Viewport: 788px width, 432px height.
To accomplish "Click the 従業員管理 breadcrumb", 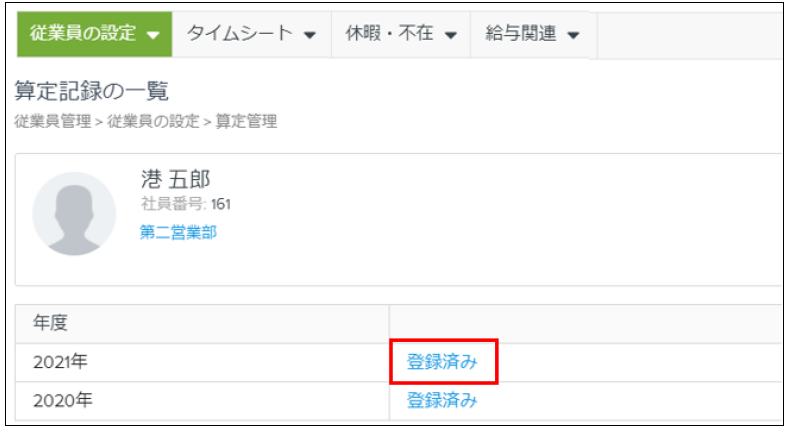I will (x=53, y=121).
